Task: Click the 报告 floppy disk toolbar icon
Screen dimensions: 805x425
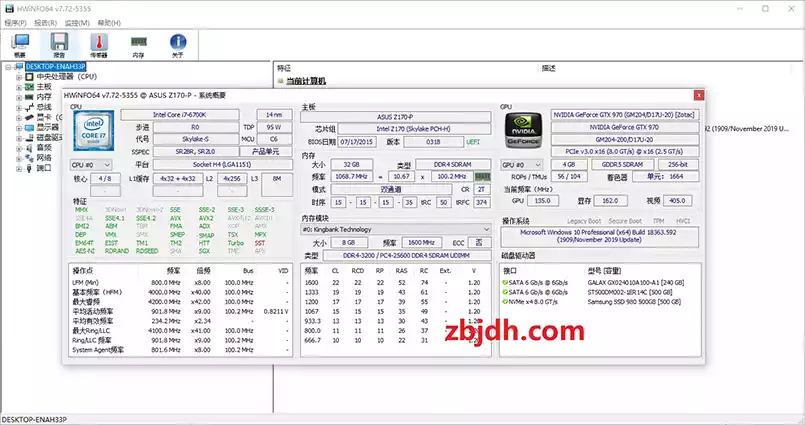Action: (x=60, y=45)
